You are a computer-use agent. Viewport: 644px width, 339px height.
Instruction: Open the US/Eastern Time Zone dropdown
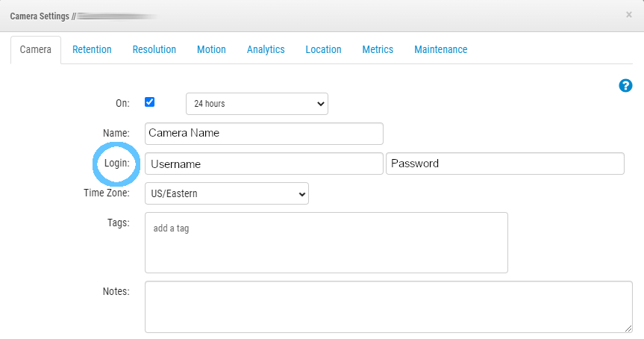(226, 194)
